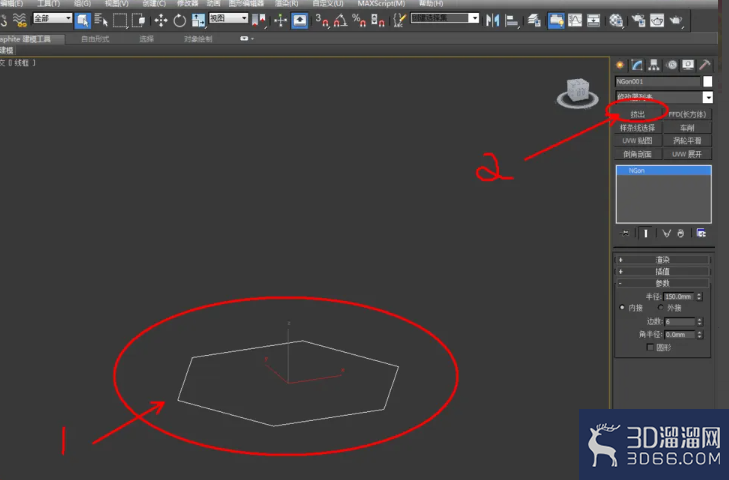The width and height of the screenshot is (729, 480).
Task: Open the Material Editor
Action: (x=616, y=20)
